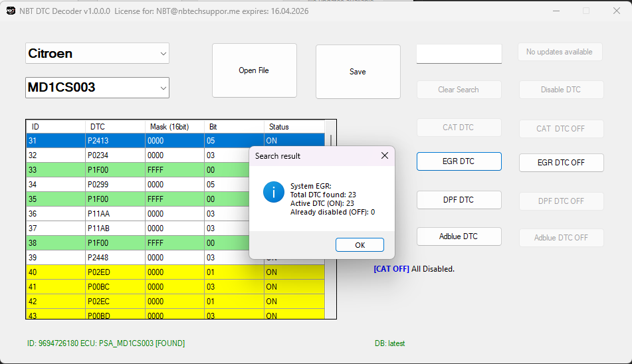The width and height of the screenshot is (632, 364).
Task: Click the DTC column header
Action: [115, 126]
